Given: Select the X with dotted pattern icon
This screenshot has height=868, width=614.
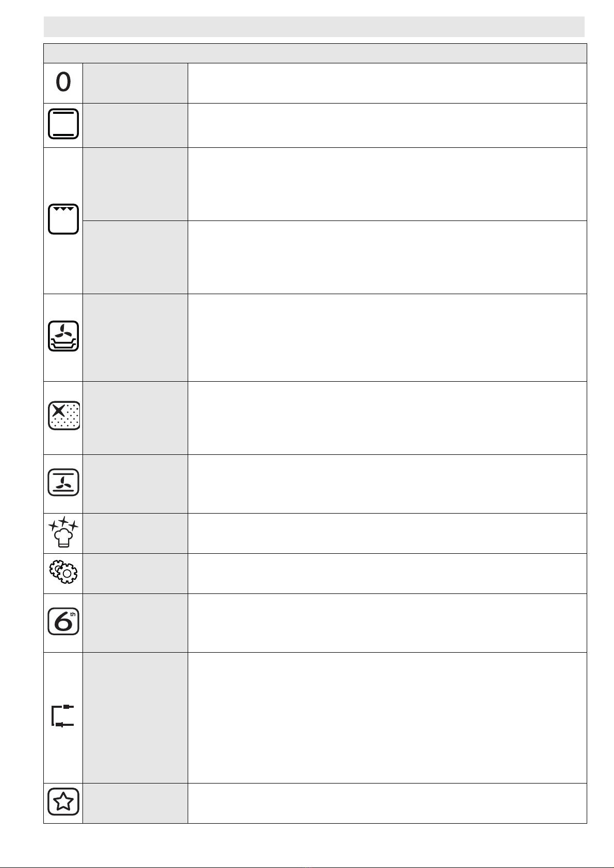Looking at the screenshot, I should (64, 416).
